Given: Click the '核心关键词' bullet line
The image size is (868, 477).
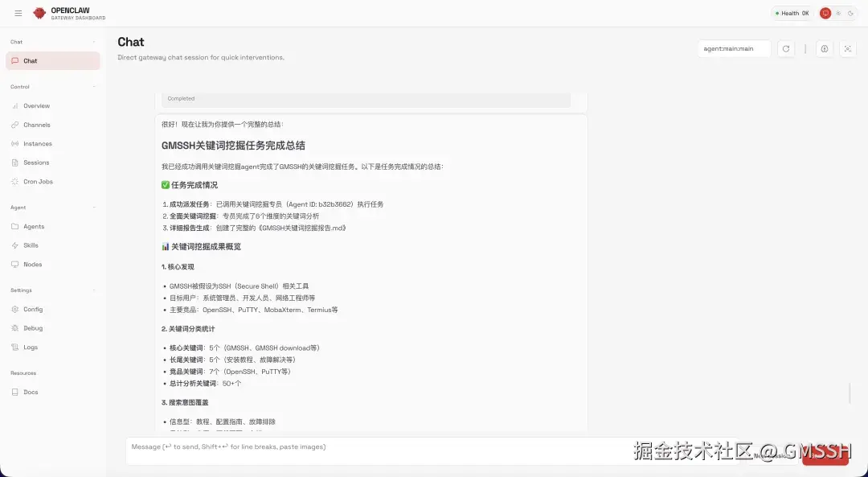Looking at the screenshot, I should pos(244,348).
